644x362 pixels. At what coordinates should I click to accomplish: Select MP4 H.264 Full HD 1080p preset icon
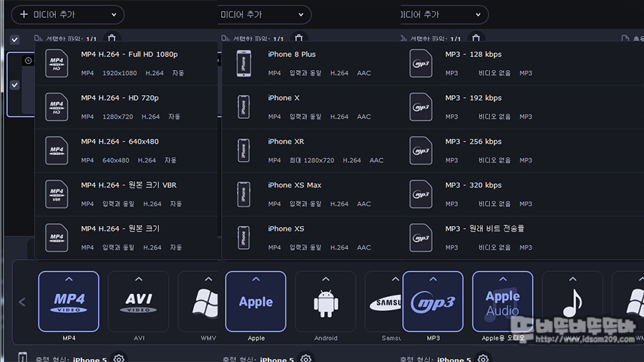[57, 63]
